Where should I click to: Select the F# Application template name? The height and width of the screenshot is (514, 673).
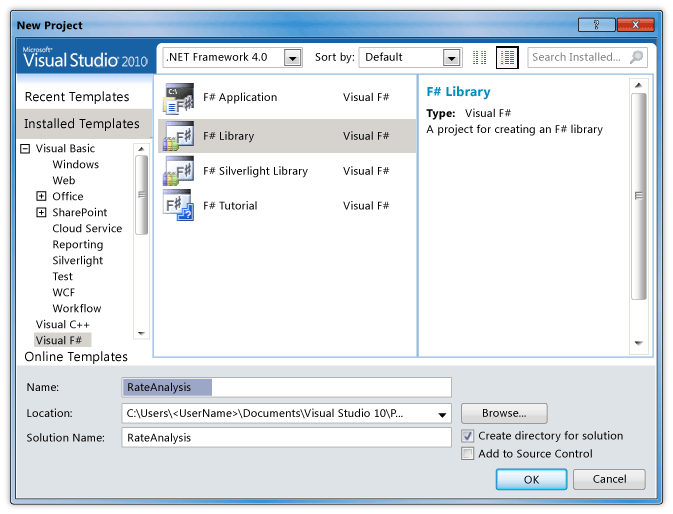(240, 98)
